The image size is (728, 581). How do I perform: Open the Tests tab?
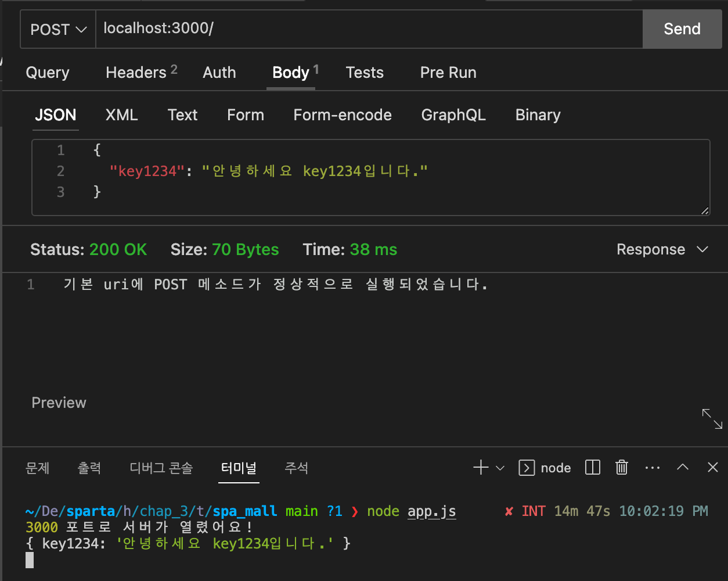pos(365,73)
